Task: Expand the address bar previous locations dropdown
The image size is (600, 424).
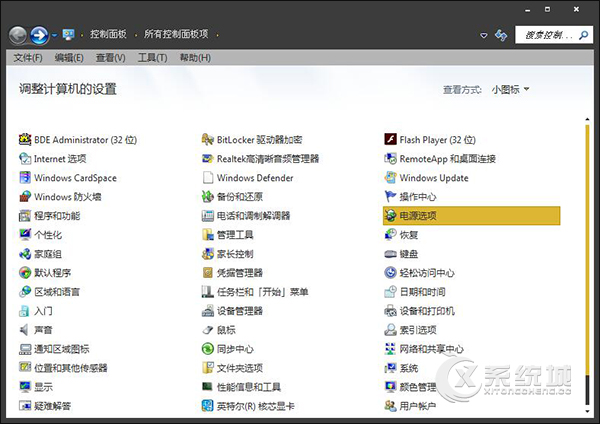Action: coord(484,35)
